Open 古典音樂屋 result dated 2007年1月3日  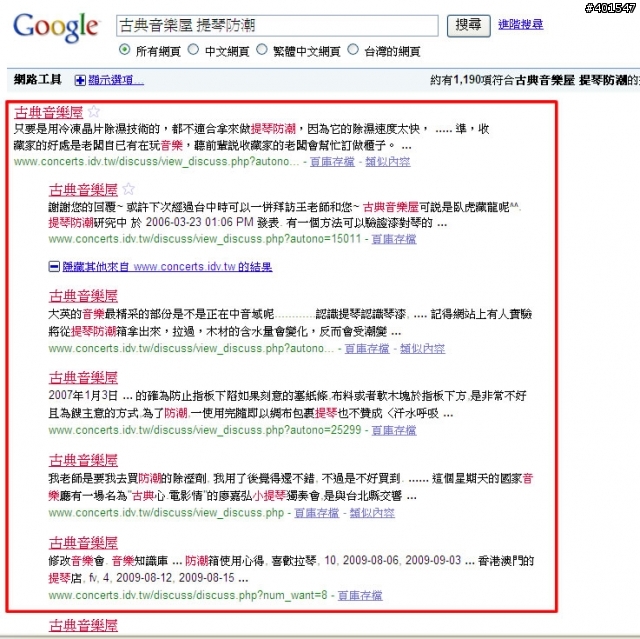(83, 377)
